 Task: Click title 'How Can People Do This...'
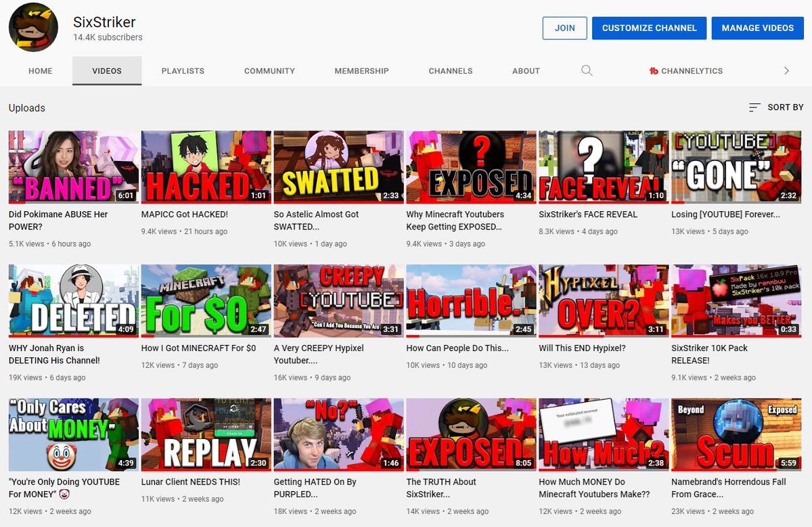(x=457, y=348)
